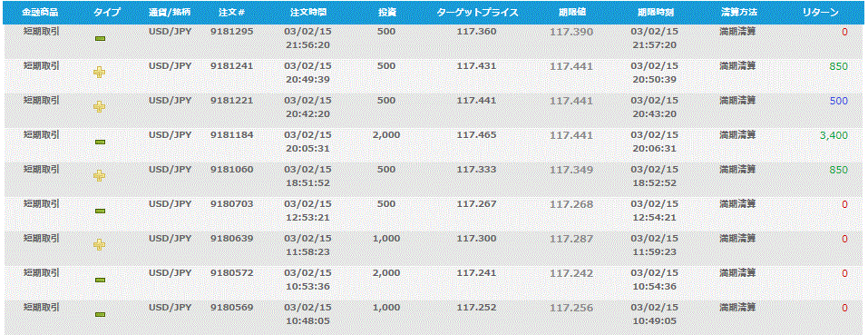Click the タイプ column header

[x=106, y=12]
